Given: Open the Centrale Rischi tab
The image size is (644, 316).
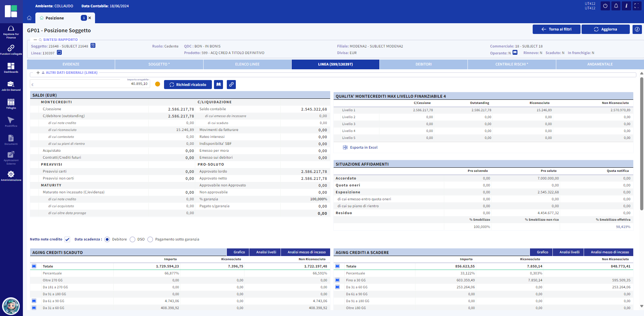Looking at the screenshot, I should point(512,64).
